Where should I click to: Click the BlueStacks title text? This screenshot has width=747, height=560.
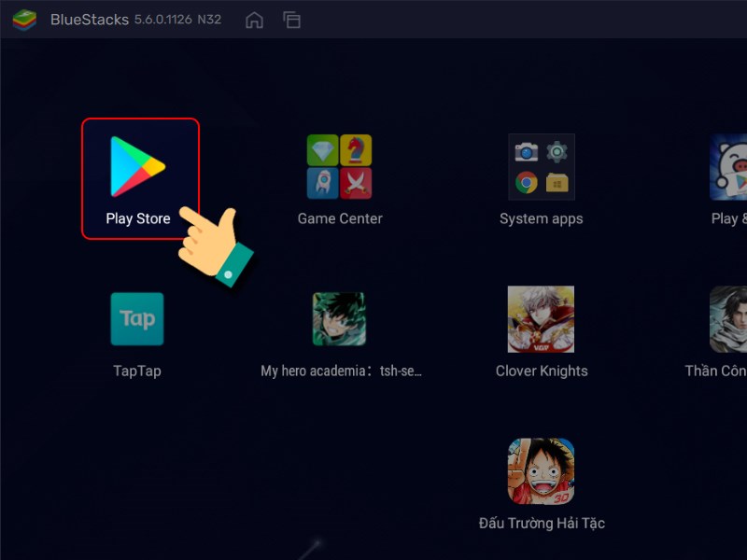coord(90,20)
